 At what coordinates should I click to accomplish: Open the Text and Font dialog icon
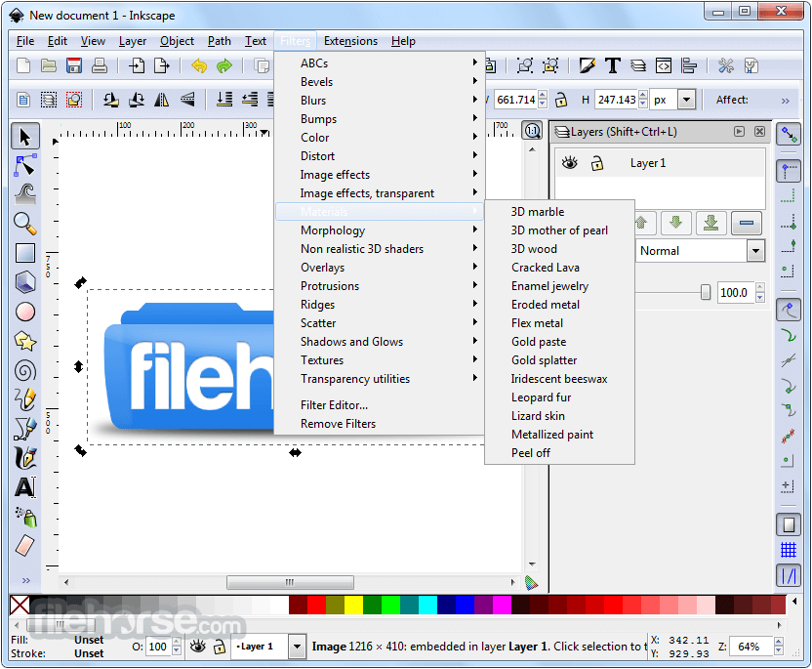tap(613, 65)
